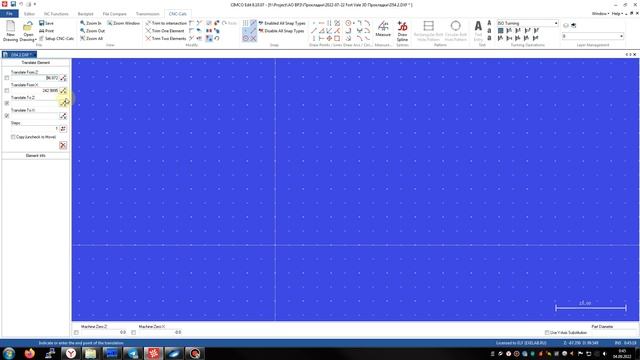Click the Zoom Out tool

pyautogui.click(x=92, y=31)
